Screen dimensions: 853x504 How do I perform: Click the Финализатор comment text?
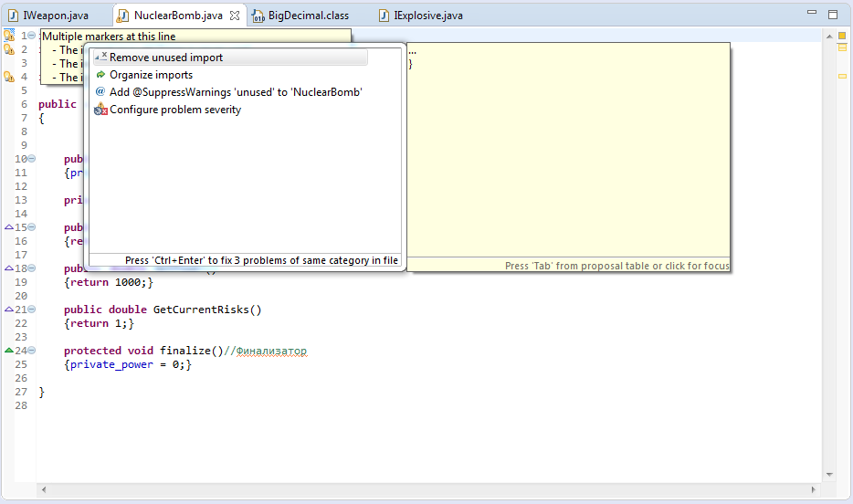point(271,352)
